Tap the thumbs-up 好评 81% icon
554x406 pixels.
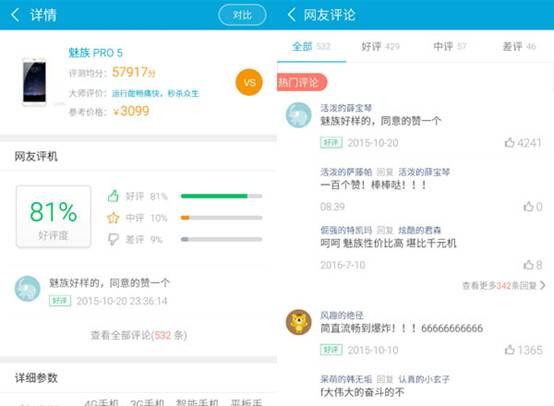[x=113, y=196]
